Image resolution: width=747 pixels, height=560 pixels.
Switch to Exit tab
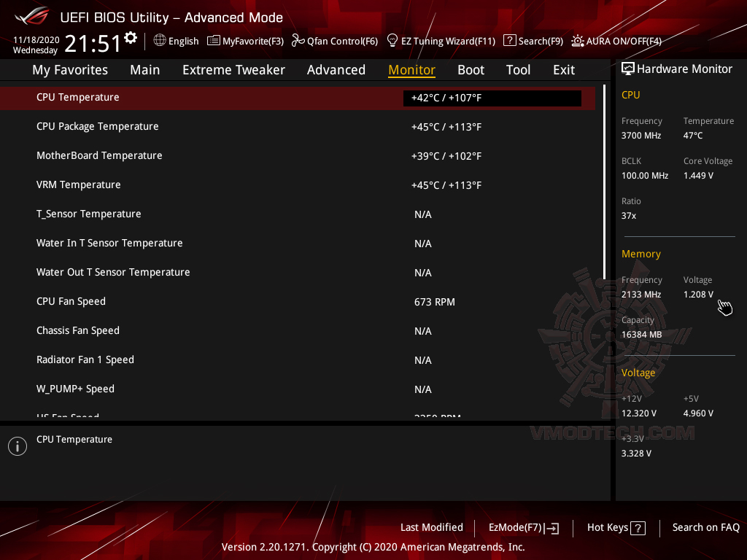564,70
